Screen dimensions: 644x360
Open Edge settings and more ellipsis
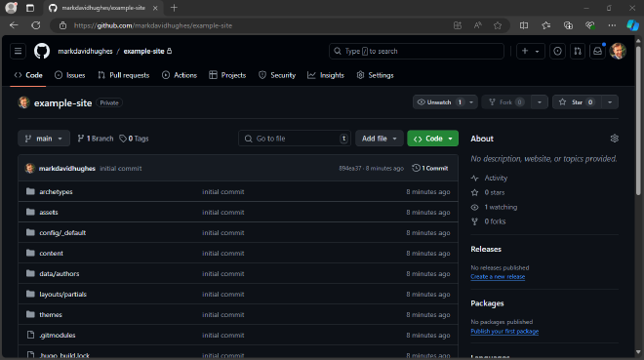click(x=612, y=25)
